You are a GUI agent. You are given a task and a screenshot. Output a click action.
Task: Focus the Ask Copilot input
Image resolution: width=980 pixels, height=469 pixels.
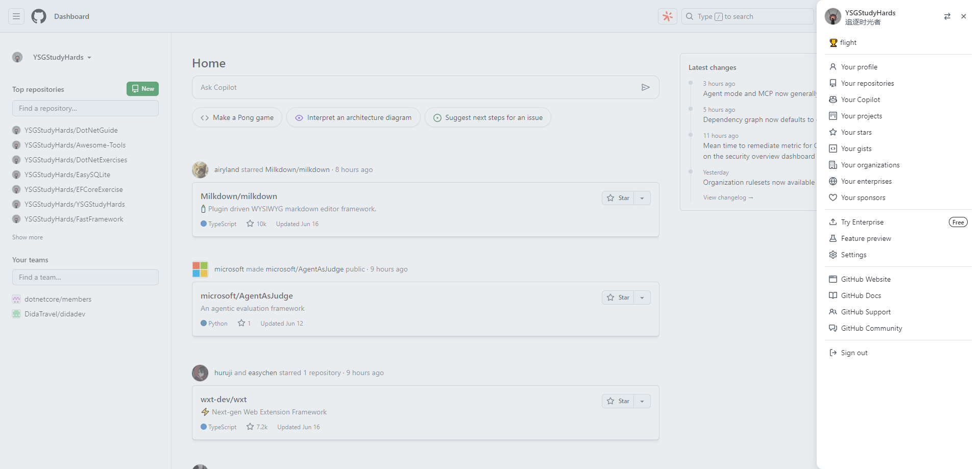coord(416,87)
